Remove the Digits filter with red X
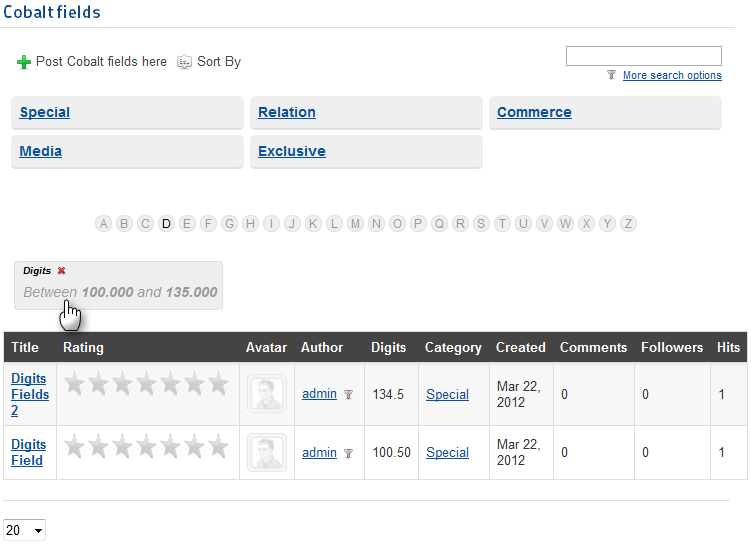The image size is (751, 552). (x=61, y=271)
